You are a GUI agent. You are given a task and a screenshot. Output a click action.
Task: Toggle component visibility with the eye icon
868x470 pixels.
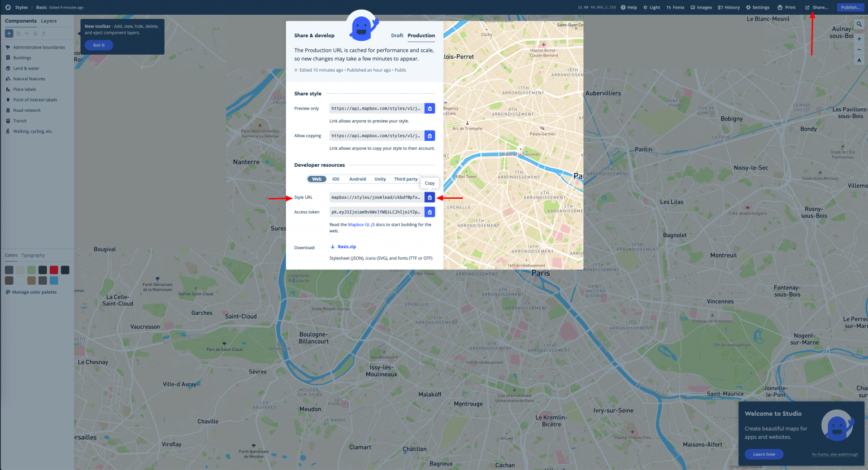[x=27, y=33]
